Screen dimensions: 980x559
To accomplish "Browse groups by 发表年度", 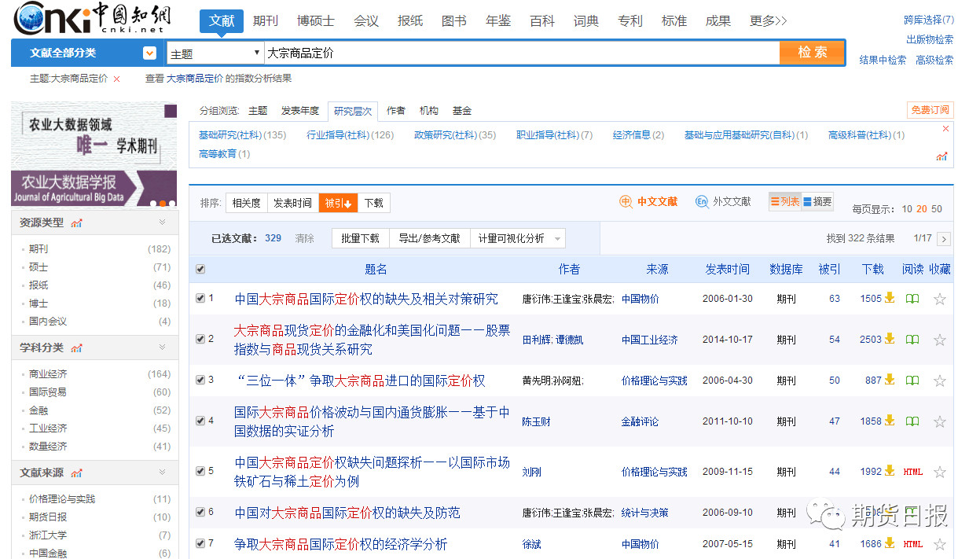I will click(x=300, y=111).
